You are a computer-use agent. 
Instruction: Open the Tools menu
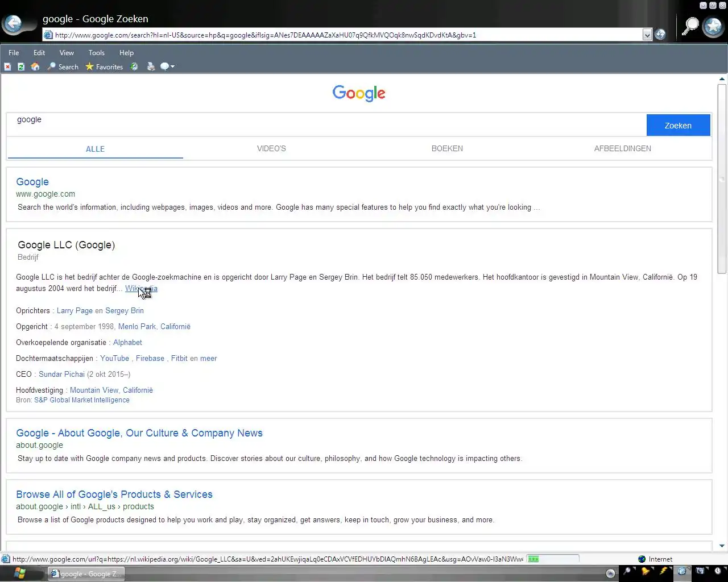pyautogui.click(x=97, y=53)
